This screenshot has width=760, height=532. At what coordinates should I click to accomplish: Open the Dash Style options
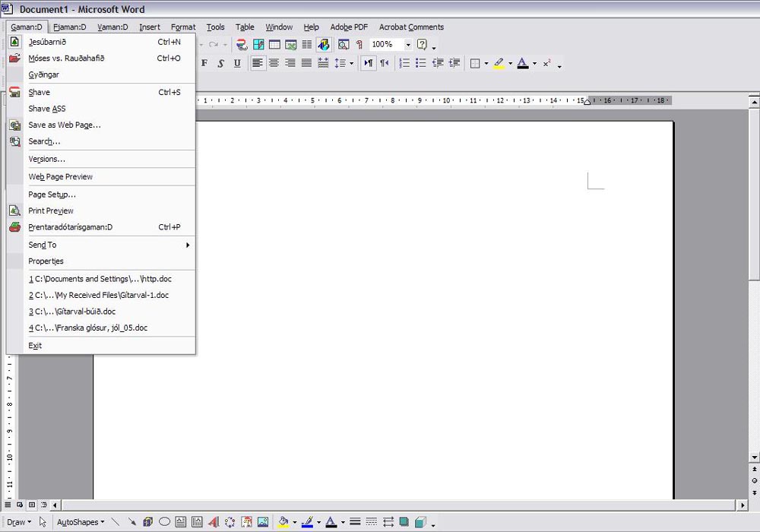point(372,522)
